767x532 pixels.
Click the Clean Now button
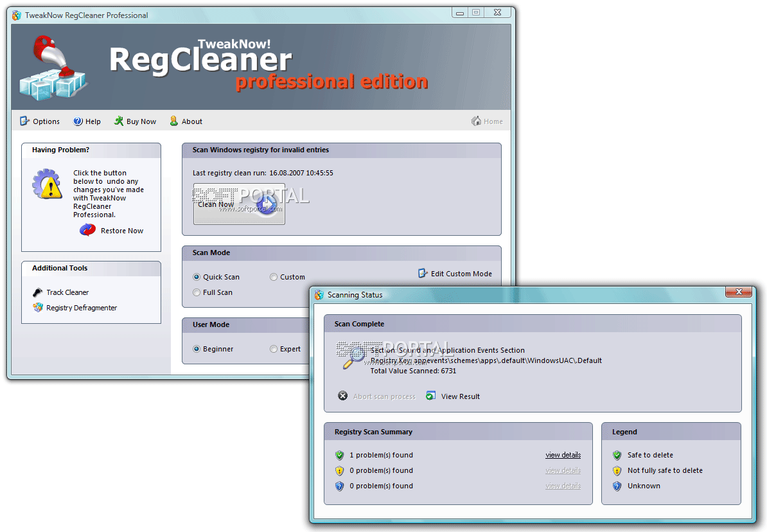[x=239, y=204]
